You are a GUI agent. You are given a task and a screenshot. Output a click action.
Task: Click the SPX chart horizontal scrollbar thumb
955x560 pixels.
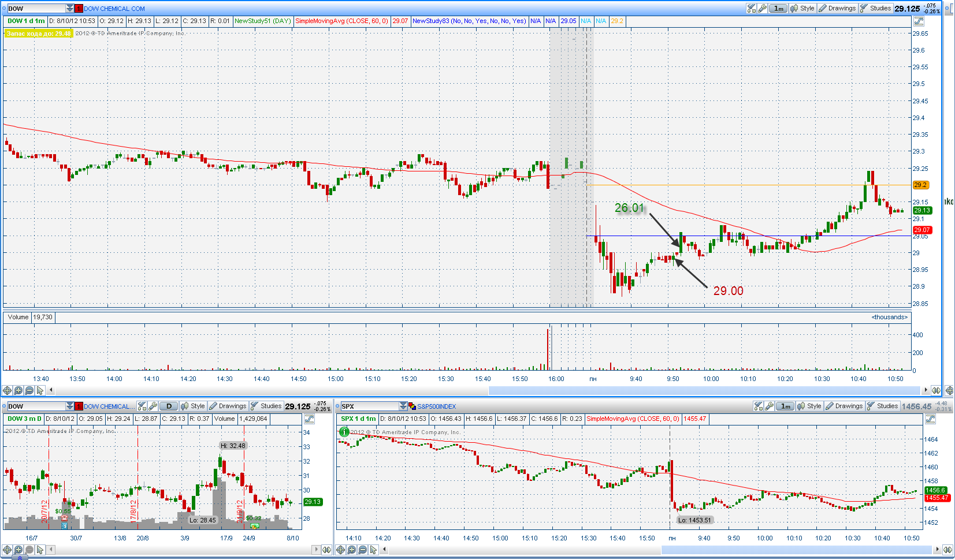click(x=797, y=550)
